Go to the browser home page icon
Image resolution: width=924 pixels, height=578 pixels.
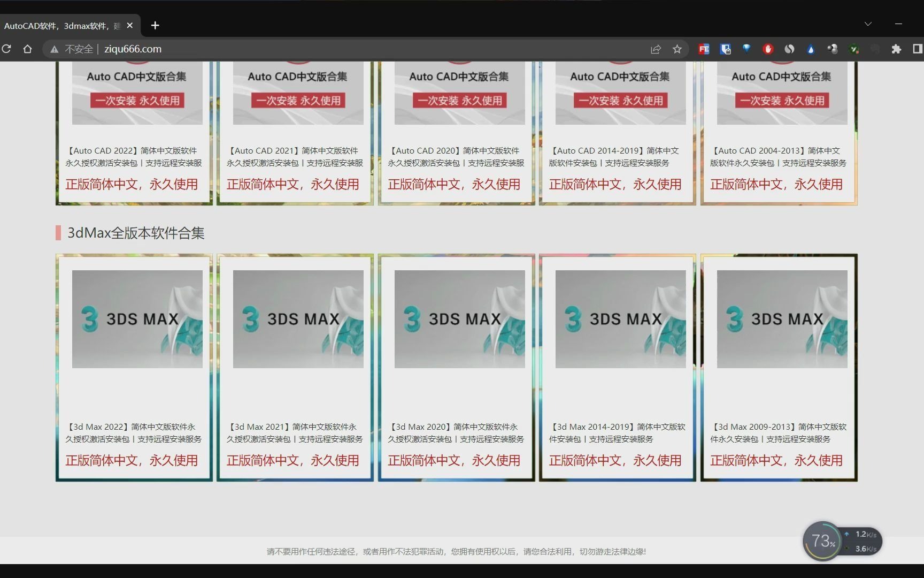click(x=27, y=49)
